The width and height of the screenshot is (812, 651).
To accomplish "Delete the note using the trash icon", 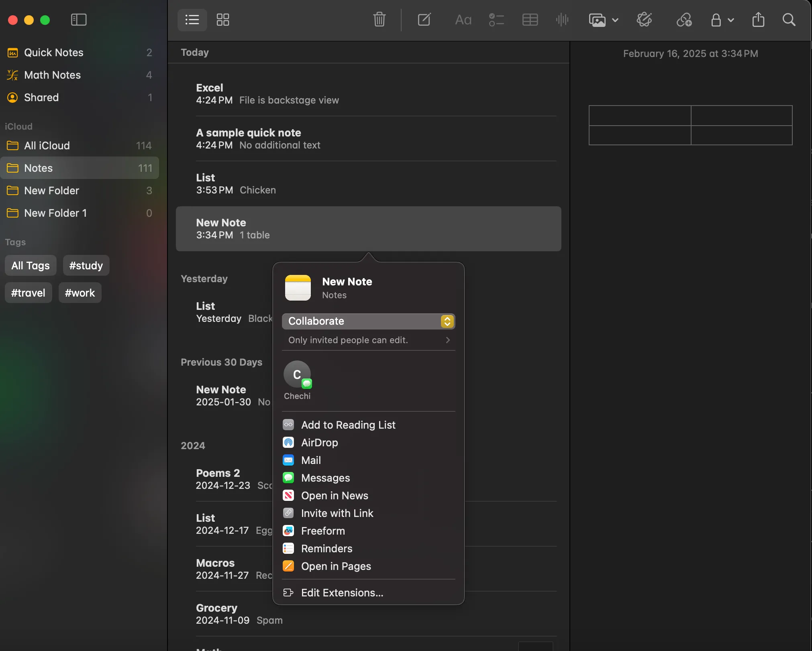I will click(379, 20).
